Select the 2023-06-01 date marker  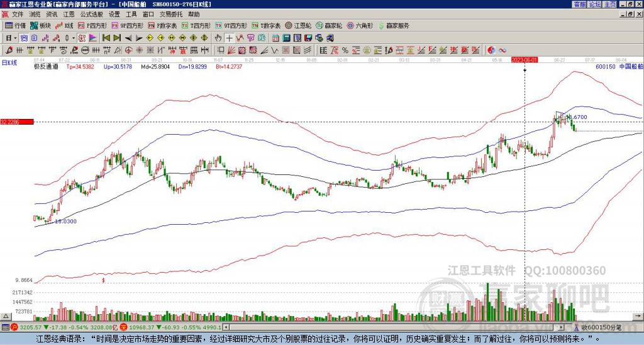525,60
